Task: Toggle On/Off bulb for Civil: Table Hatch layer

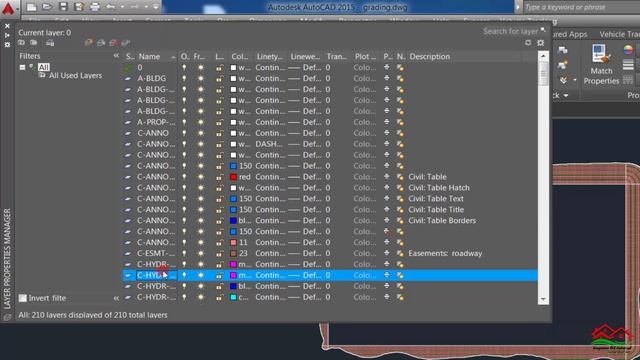Action: coord(184,188)
